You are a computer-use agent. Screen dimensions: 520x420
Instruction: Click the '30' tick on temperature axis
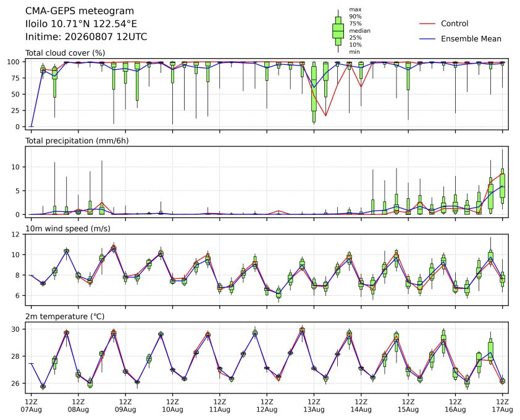pos(16,329)
